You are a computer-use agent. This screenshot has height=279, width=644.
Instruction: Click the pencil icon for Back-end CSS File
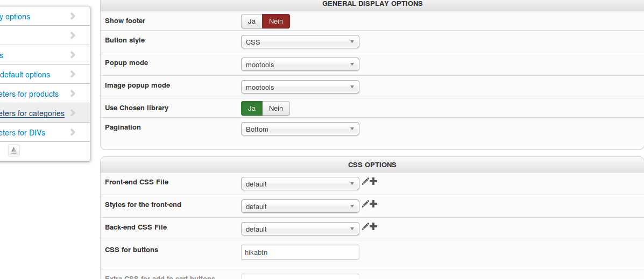(x=365, y=227)
